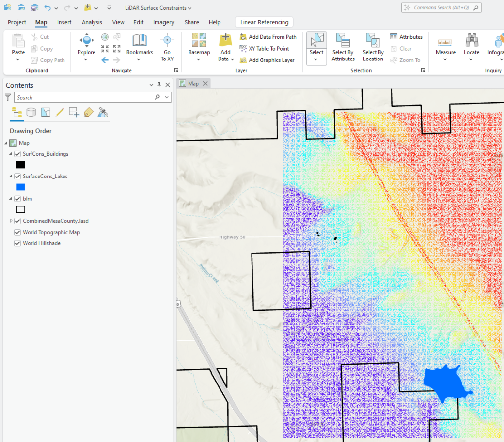Click the blue SurfaceCons_Lakes color swatch
The image size is (504, 442).
pos(20,187)
